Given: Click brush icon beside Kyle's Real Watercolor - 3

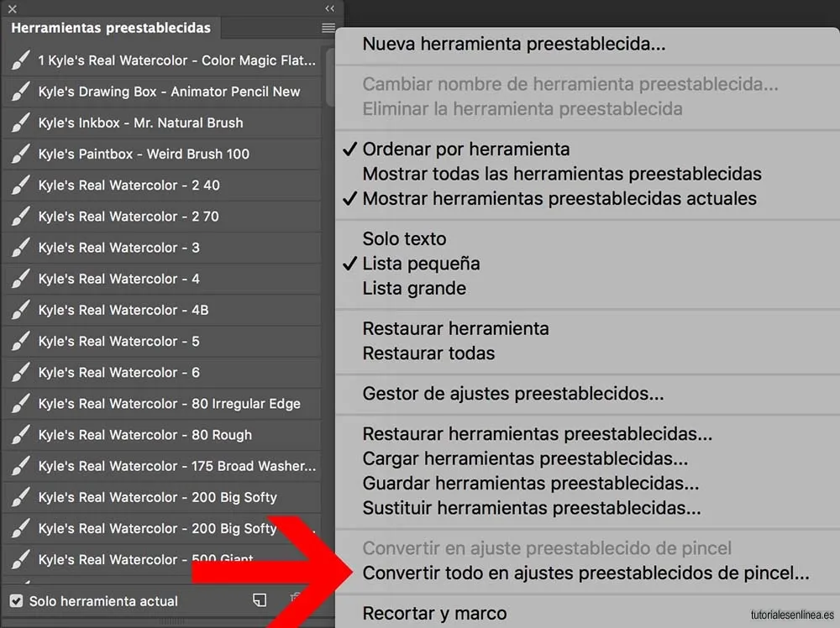Looking at the screenshot, I should (x=20, y=248).
